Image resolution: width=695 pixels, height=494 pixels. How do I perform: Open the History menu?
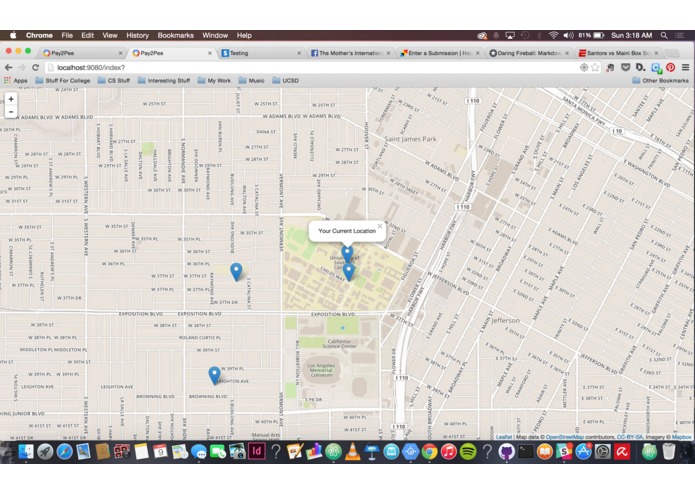coord(137,35)
